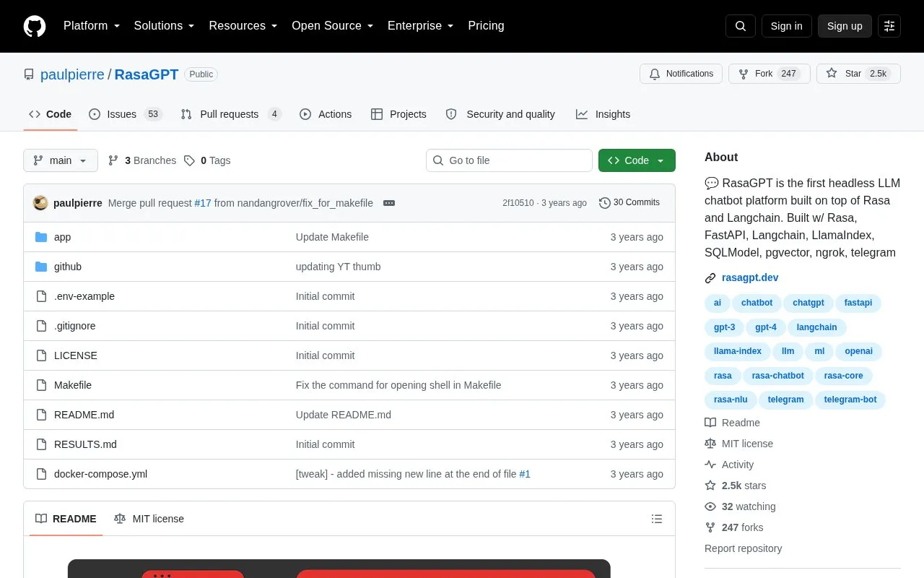The image size is (924, 578).
Task: Expand the Enterprise menu
Action: click(x=421, y=26)
